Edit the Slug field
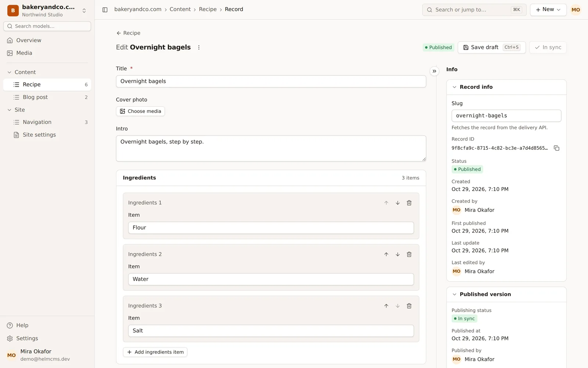Viewport: 588px width, 368px height. click(506, 116)
